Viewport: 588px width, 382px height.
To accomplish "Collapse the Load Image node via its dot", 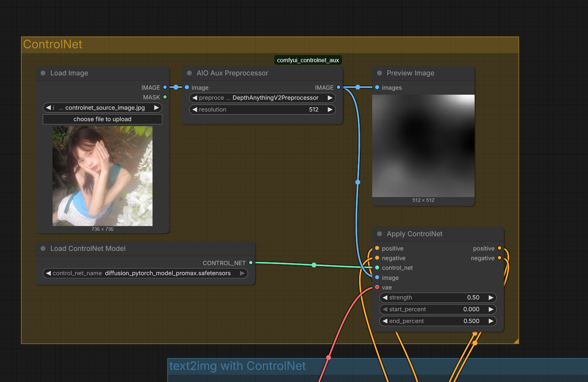I will [43, 73].
